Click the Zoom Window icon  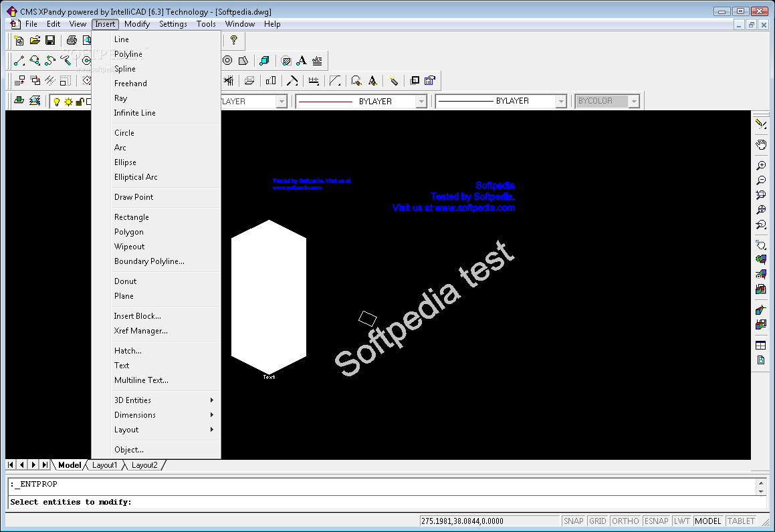(x=761, y=195)
